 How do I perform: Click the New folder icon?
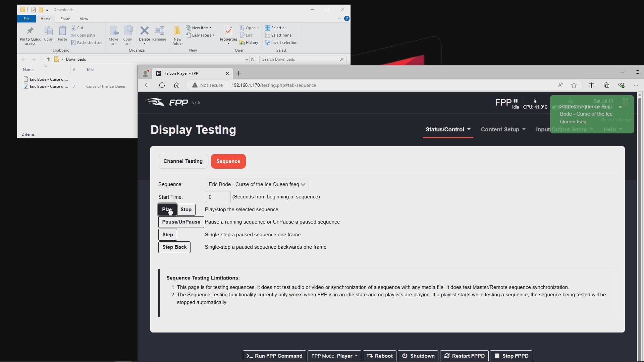click(177, 36)
